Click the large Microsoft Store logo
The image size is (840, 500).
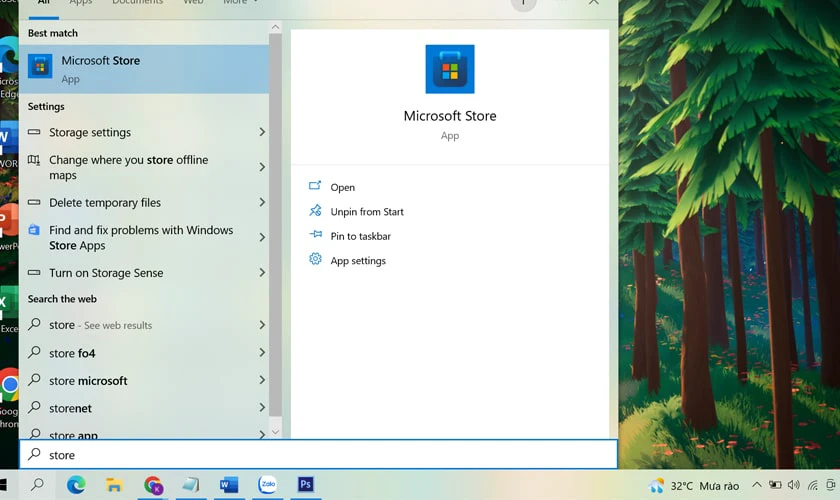pyautogui.click(x=450, y=69)
